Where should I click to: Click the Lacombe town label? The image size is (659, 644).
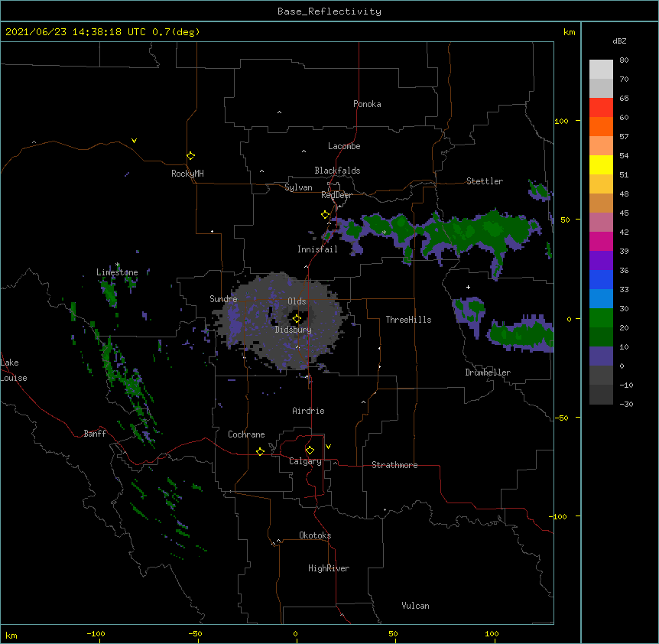[x=344, y=146]
